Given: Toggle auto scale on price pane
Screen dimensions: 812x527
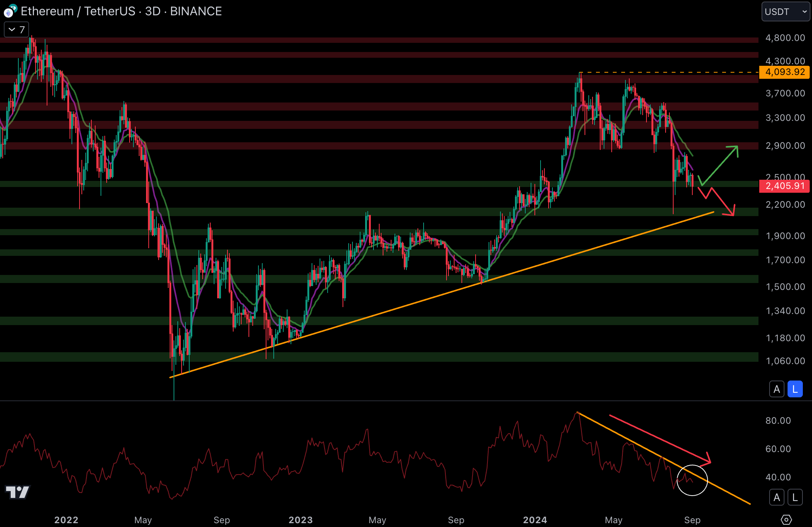Looking at the screenshot, I should click(x=776, y=389).
